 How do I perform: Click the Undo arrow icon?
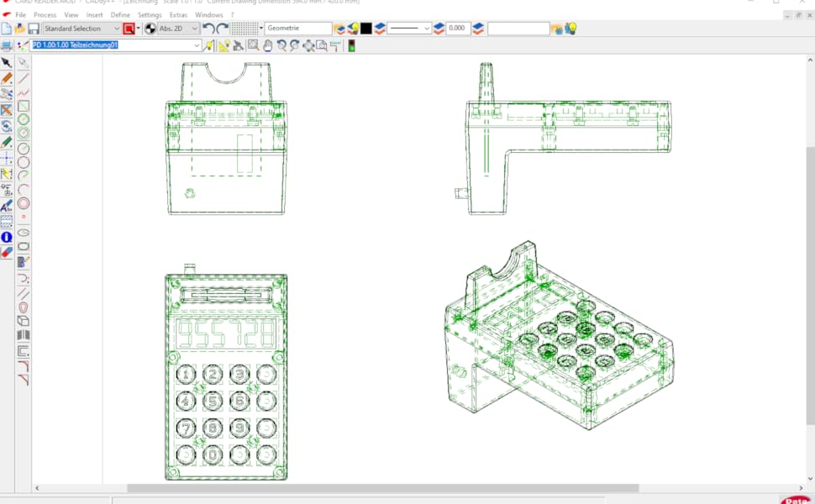coord(208,28)
